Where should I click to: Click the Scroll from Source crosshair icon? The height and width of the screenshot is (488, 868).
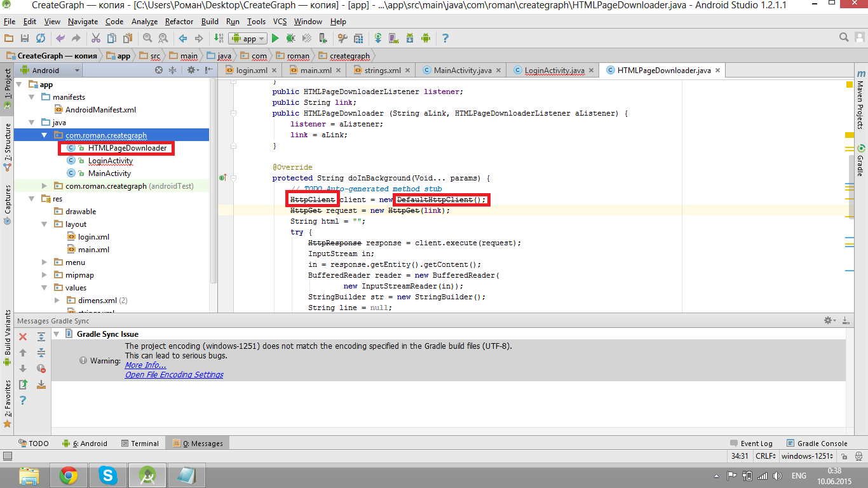pos(159,70)
